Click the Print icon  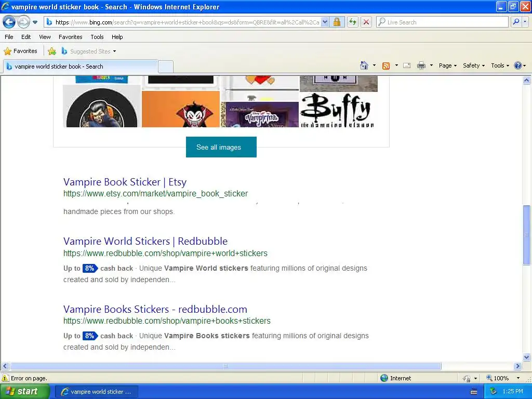pos(421,65)
